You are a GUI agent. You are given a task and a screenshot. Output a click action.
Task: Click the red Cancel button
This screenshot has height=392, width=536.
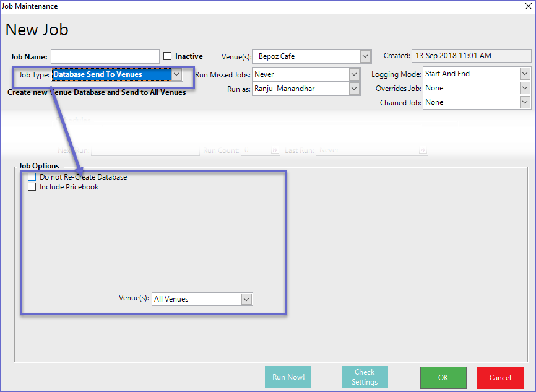pos(500,377)
